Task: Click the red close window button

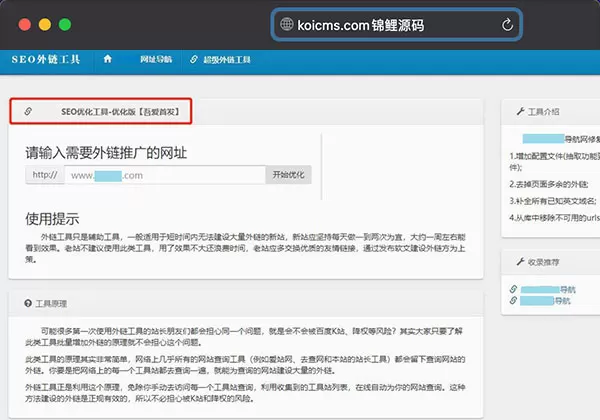Action: coord(25,24)
